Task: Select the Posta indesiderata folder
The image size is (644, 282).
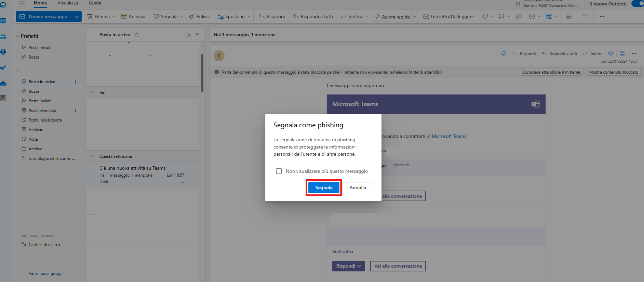Action: click(x=45, y=120)
